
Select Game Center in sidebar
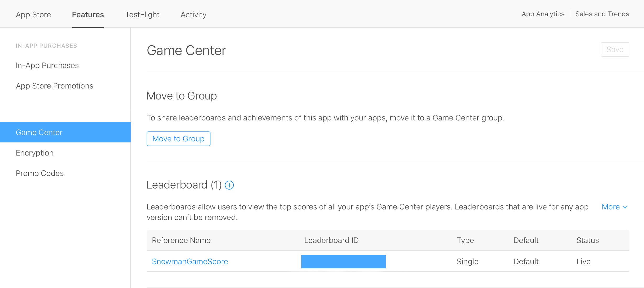[65, 132]
